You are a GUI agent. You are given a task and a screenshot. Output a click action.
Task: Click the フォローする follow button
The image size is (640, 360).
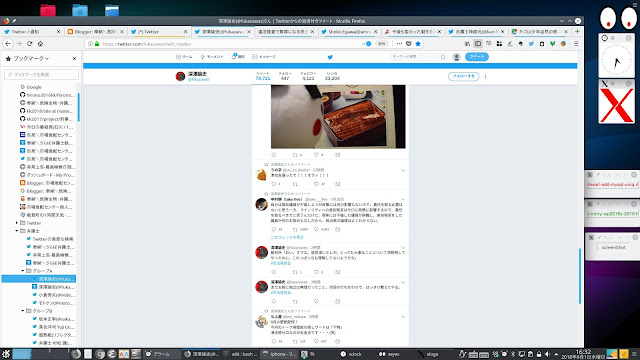click(463, 76)
